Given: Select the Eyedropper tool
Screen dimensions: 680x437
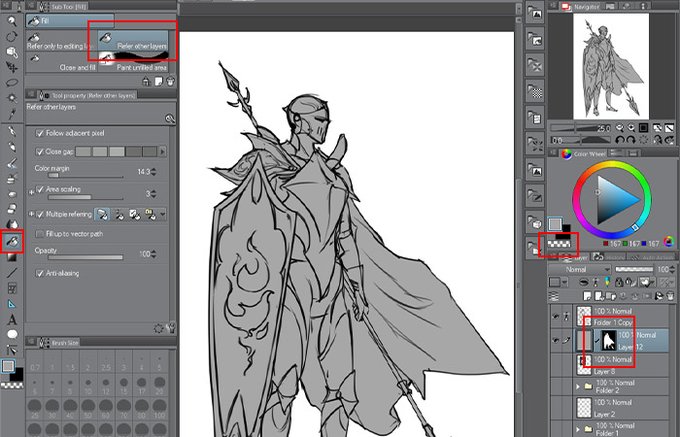Looking at the screenshot, I should tap(12, 114).
